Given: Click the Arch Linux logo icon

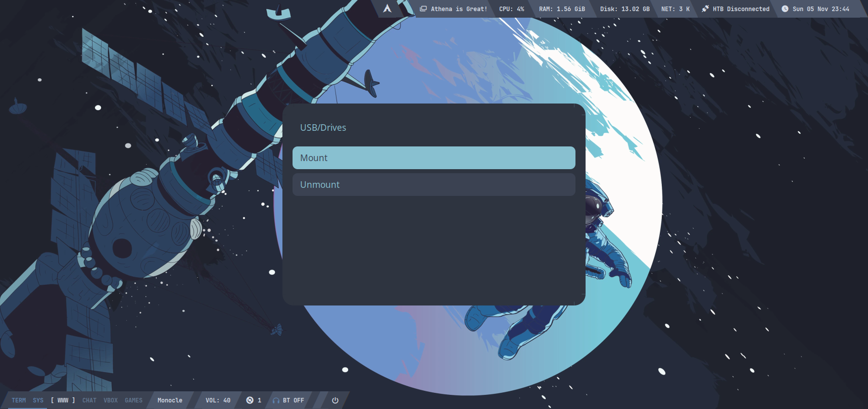Looking at the screenshot, I should click(388, 9).
